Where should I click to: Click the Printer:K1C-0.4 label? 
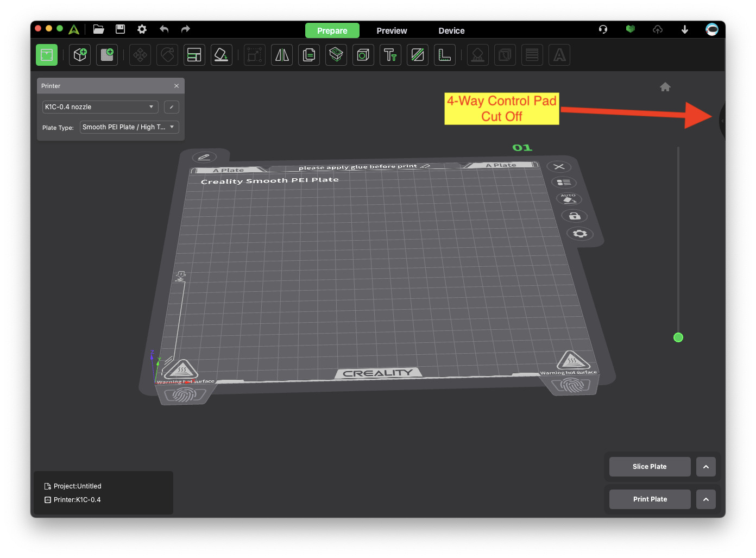77,500
